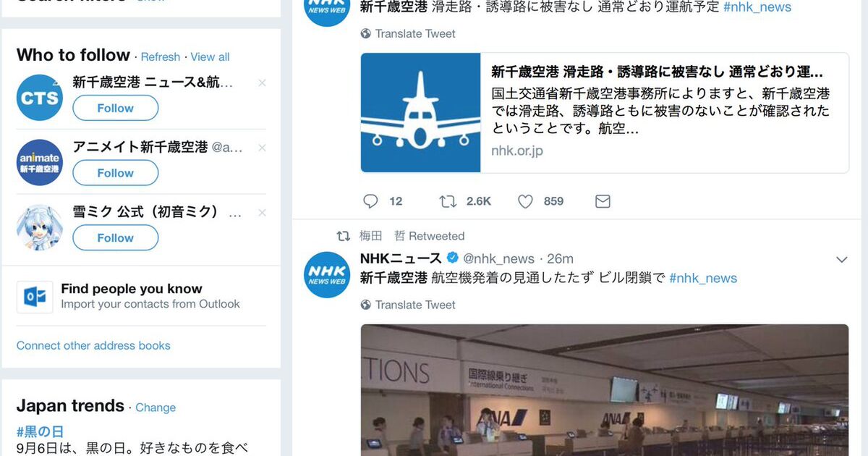Like the tweet with 859 likes
The image size is (868, 456).
526,201
